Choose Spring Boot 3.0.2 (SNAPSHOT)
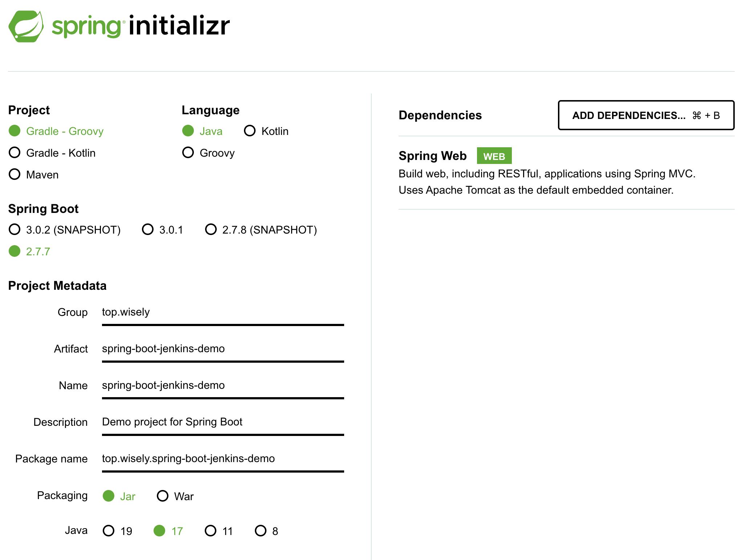Viewport: 742px width, 560px height. [x=15, y=230]
